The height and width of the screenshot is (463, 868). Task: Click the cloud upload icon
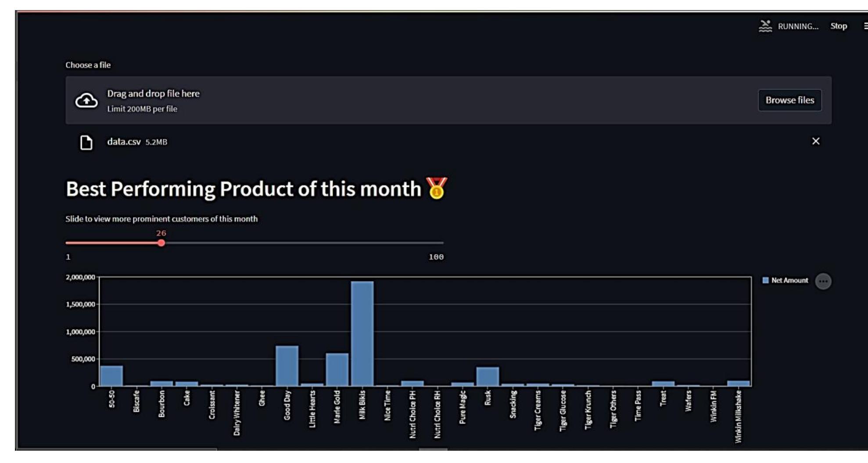pos(86,100)
